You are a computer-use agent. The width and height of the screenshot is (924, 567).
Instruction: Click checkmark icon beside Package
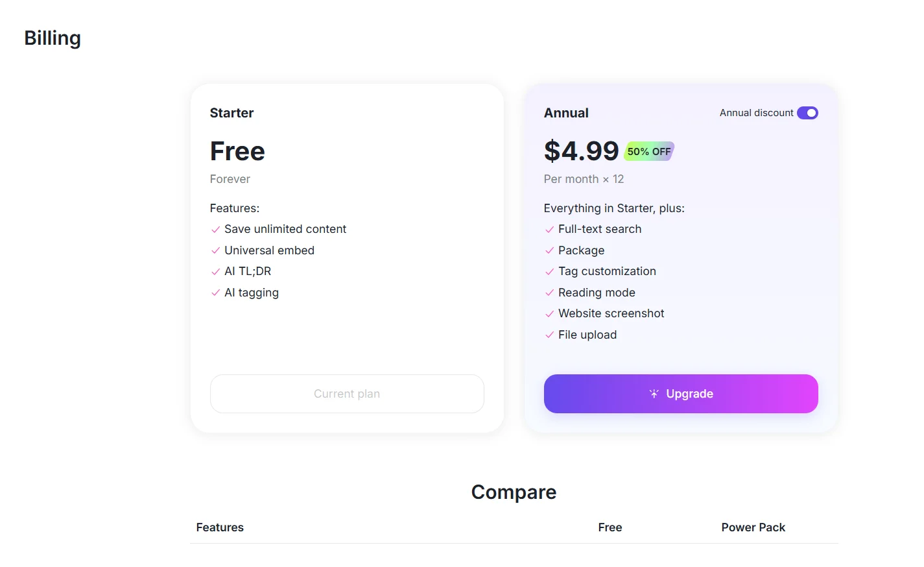coord(549,250)
